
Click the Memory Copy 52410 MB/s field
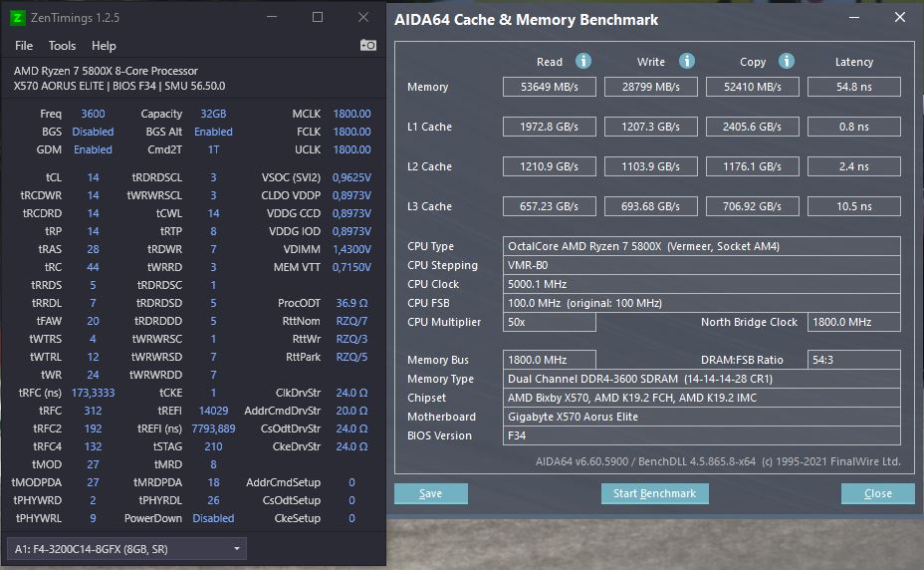pos(753,87)
